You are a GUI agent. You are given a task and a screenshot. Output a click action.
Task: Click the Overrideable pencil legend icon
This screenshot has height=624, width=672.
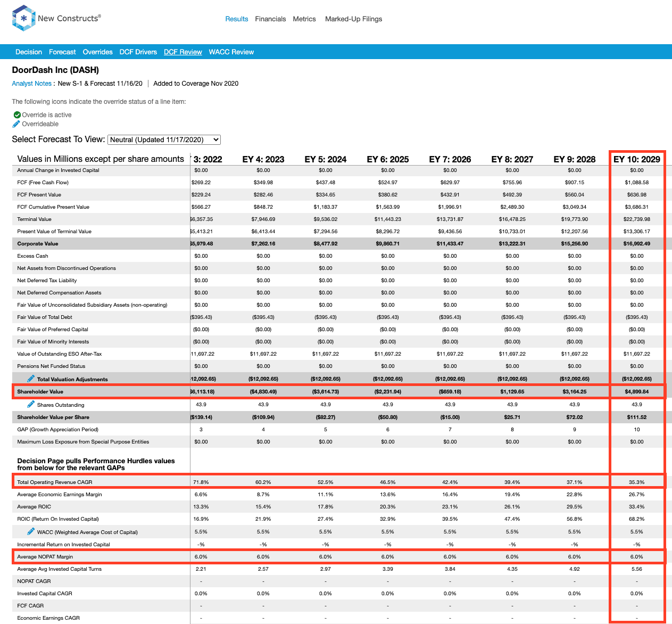pyautogui.click(x=16, y=124)
